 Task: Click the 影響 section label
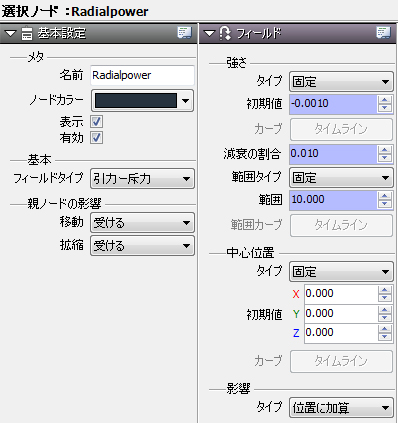pyautogui.click(x=238, y=389)
